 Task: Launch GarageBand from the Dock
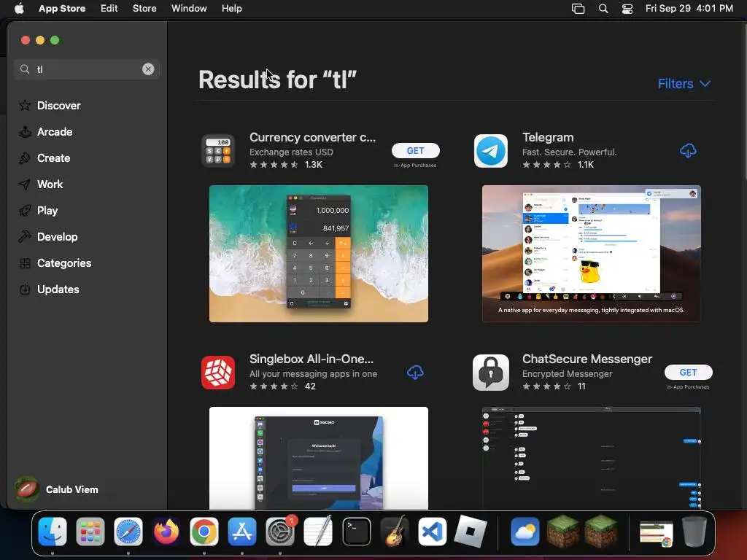[x=395, y=532]
